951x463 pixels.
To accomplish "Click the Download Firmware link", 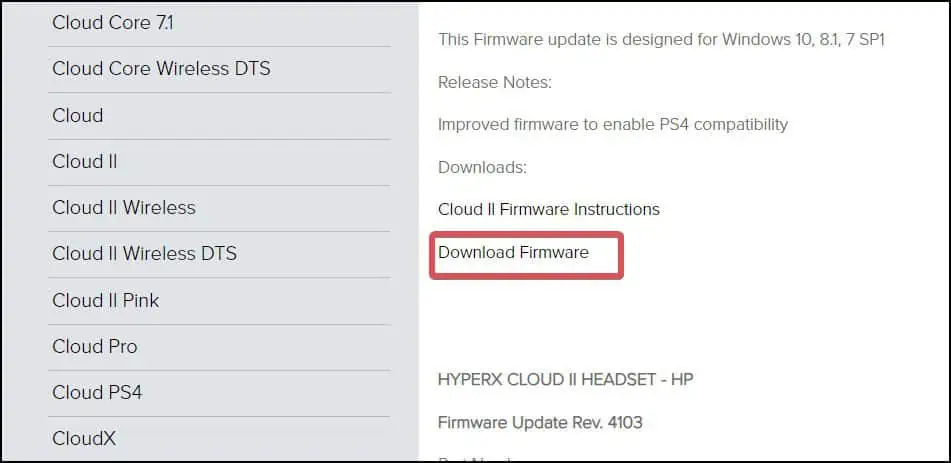I will [513, 253].
